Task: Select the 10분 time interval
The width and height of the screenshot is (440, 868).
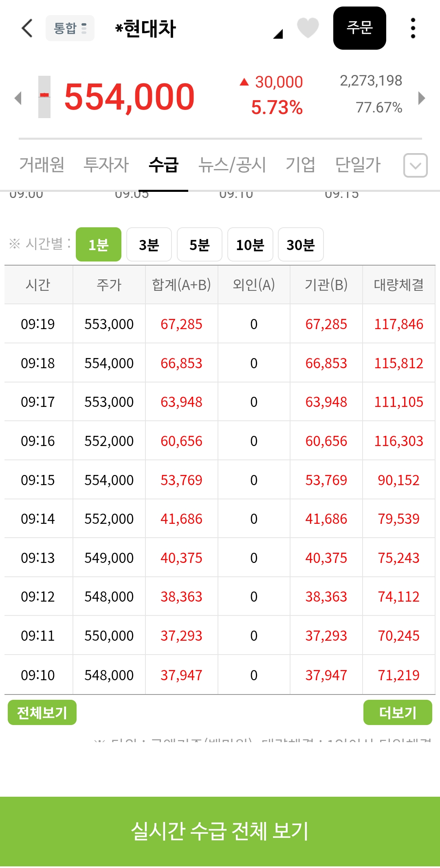Action: click(x=250, y=244)
